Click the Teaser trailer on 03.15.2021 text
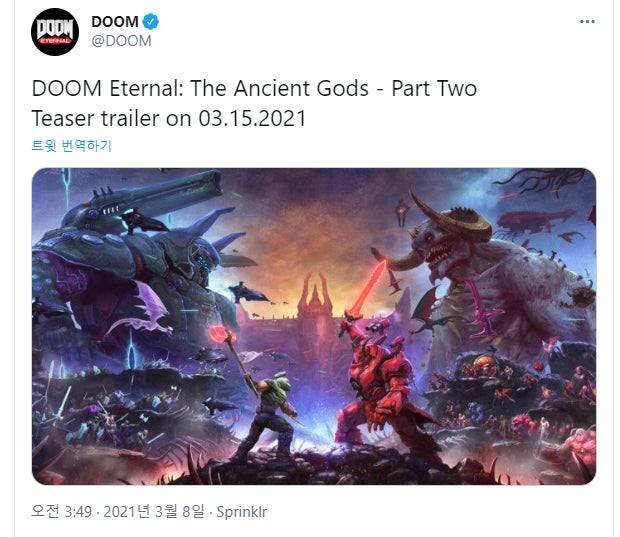The width and height of the screenshot is (620, 537). (x=169, y=118)
